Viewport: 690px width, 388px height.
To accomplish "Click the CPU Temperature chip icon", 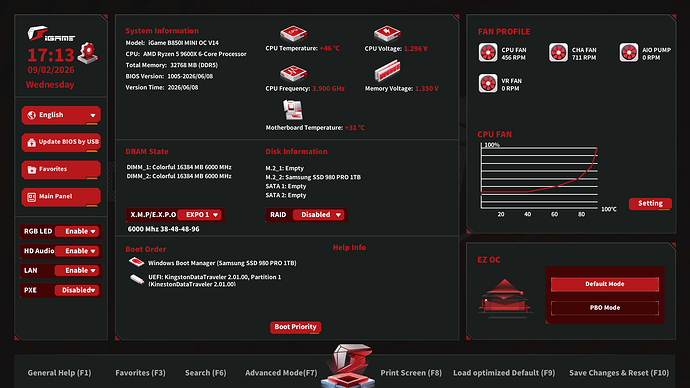I will tap(294, 33).
